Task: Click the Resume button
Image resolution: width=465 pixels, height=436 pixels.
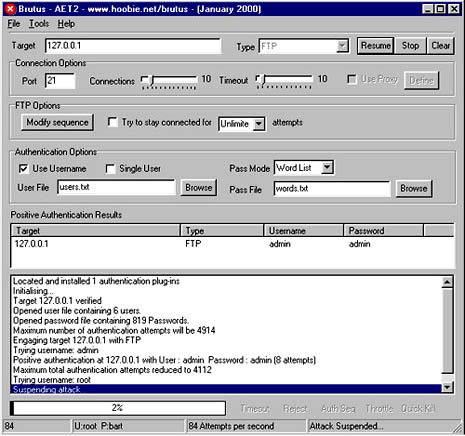Action: pos(376,46)
